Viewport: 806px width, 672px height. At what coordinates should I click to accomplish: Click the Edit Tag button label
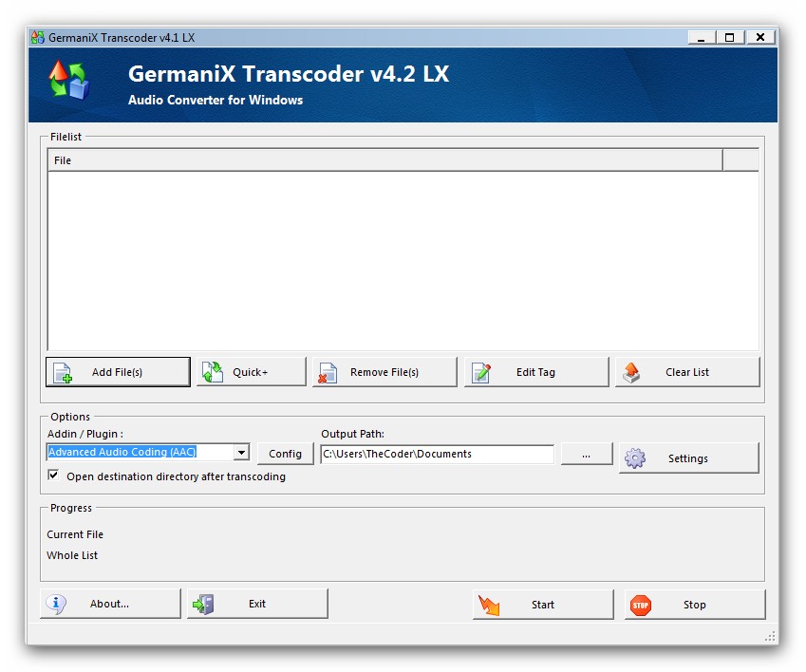535,372
